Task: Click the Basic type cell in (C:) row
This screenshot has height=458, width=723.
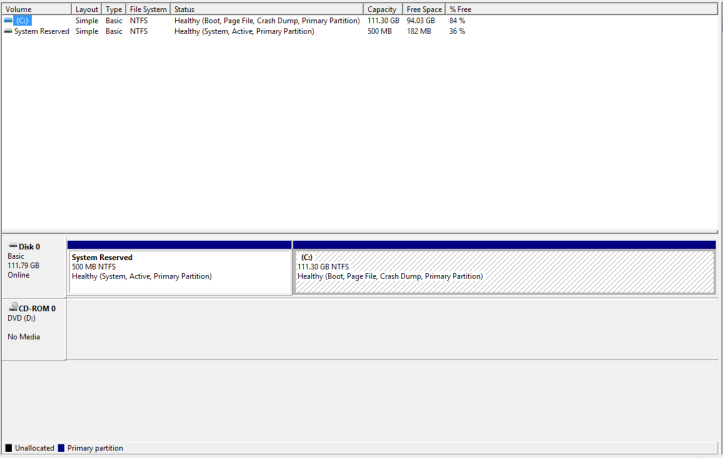Action: click(x=113, y=20)
